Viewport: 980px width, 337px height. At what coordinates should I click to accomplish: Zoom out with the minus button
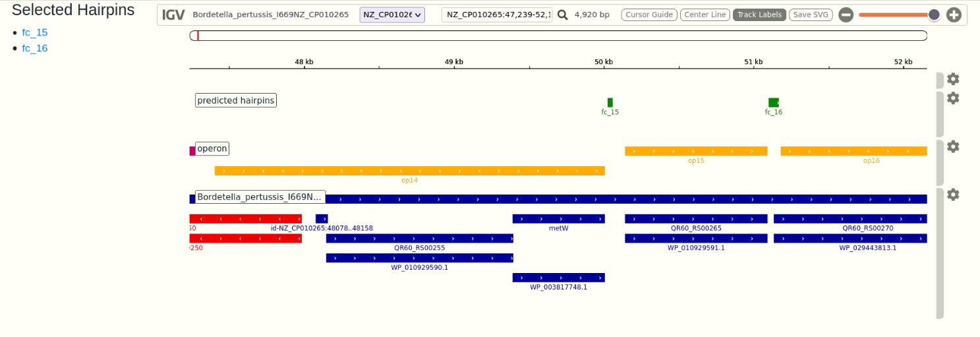[x=846, y=15]
